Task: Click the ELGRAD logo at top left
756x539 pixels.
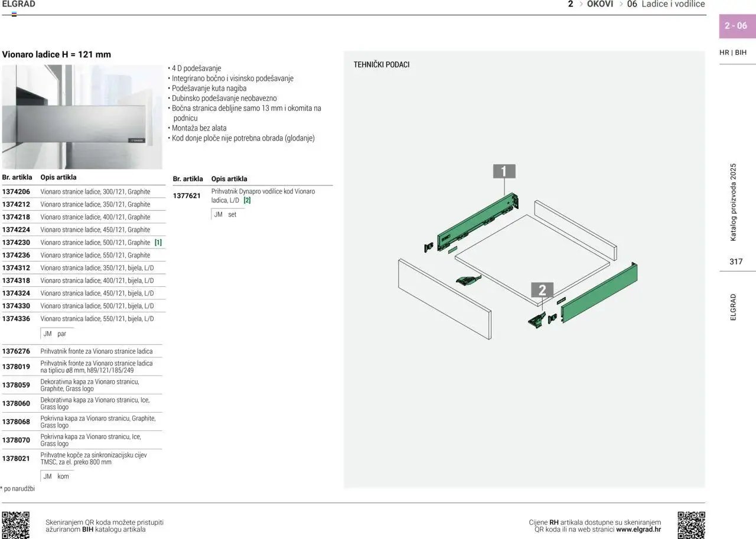Action: click(x=19, y=5)
